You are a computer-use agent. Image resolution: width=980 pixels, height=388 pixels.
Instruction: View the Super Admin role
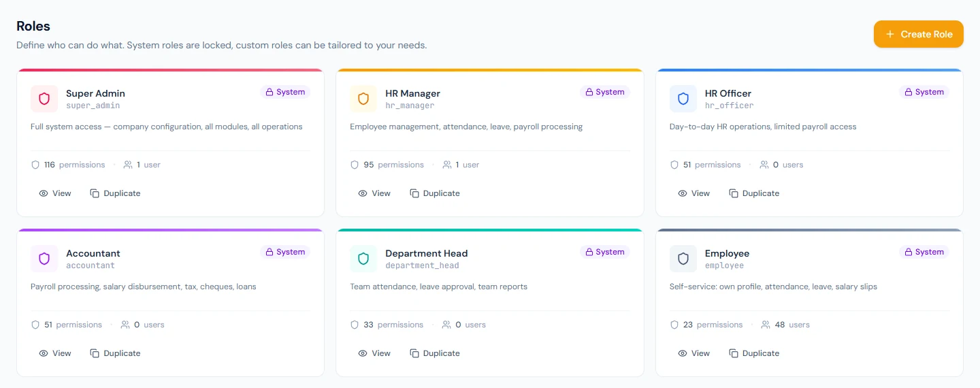pos(55,193)
